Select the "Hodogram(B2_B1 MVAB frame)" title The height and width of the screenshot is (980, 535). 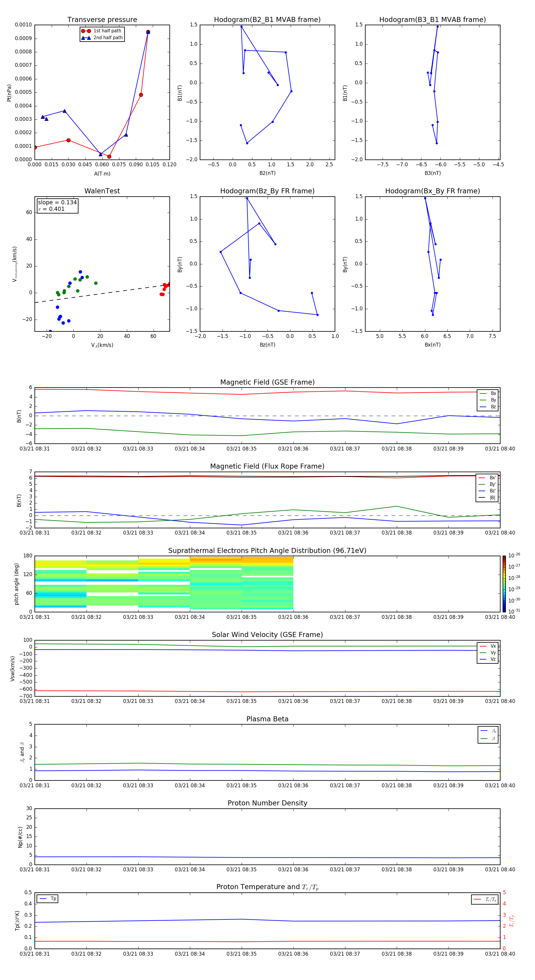click(267, 20)
